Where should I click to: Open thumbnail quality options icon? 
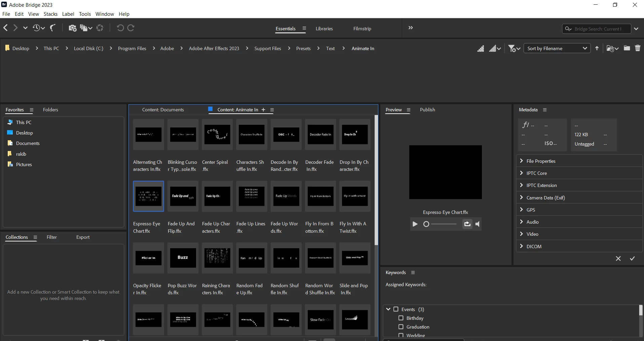point(495,48)
